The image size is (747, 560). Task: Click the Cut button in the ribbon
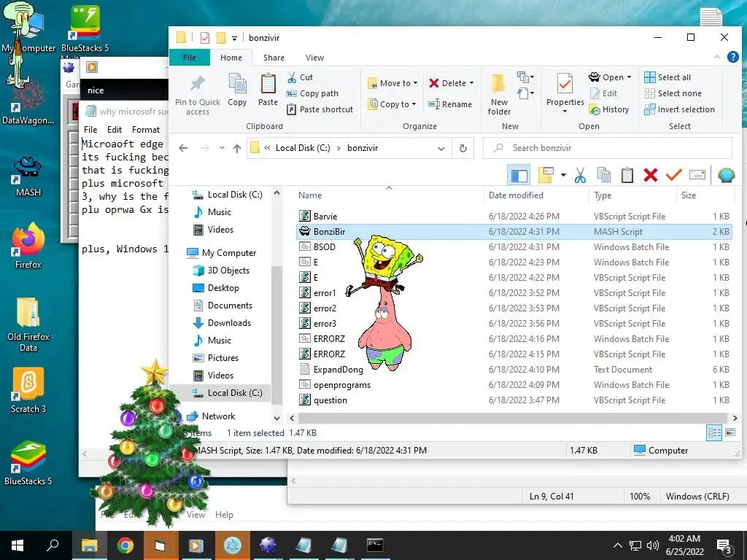(x=300, y=77)
